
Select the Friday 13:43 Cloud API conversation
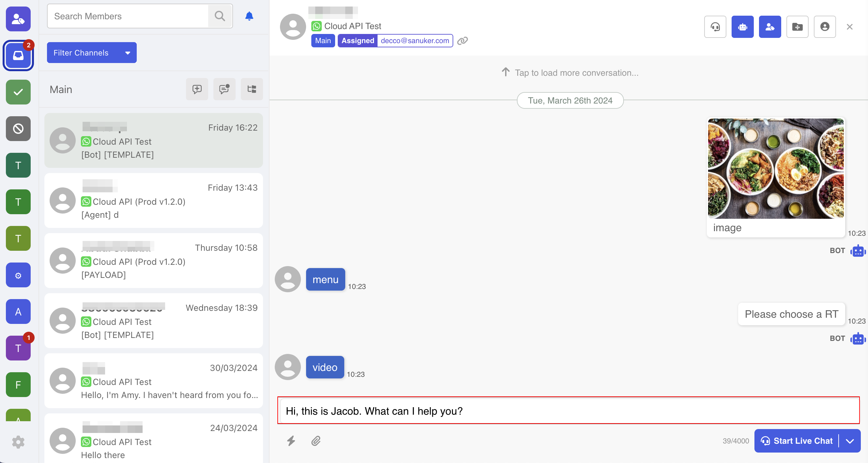click(x=154, y=201)
